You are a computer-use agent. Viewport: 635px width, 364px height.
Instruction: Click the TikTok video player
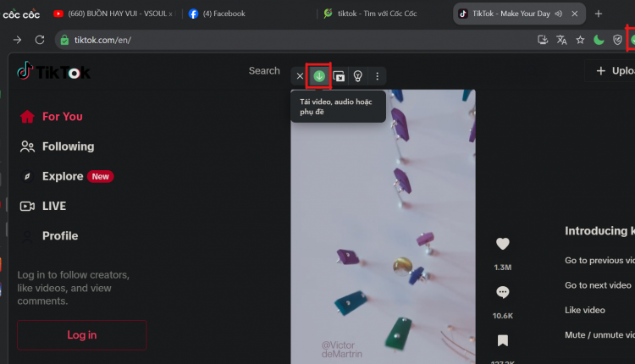[383, 227]
